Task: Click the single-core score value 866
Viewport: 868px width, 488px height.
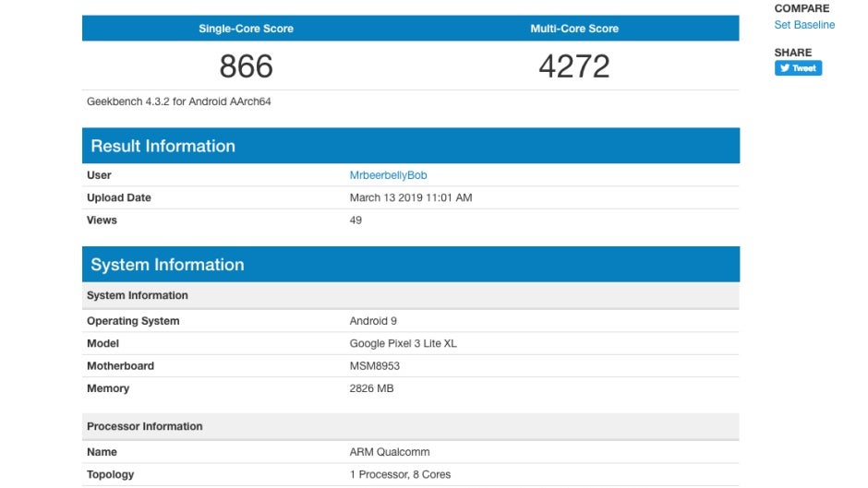Action: pos(246,65)
